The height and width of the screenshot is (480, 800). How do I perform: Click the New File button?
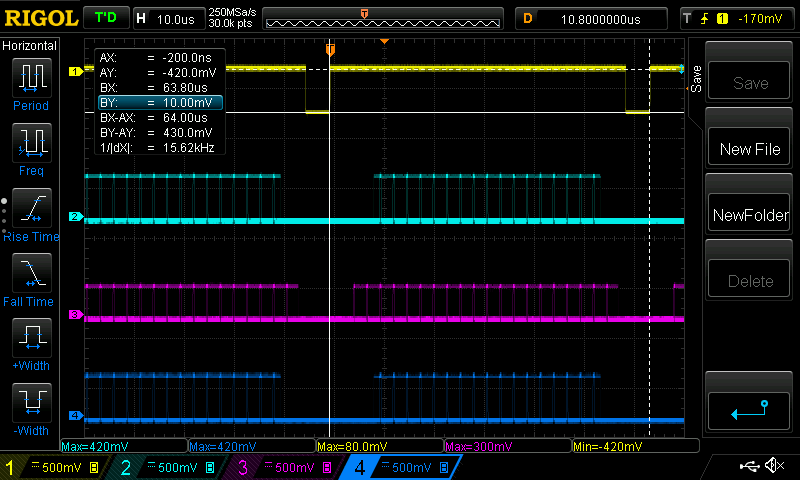coord(749,149)
